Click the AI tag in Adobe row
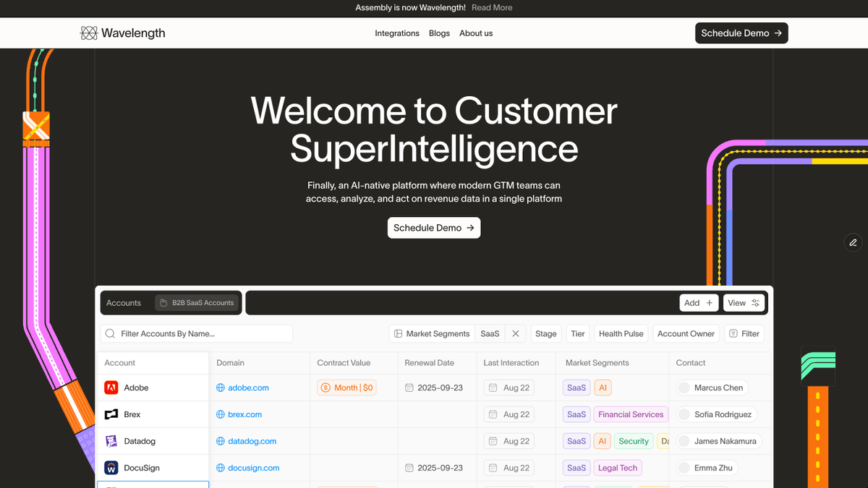The height and width of the screenshot is (488, 868). click(x=603, y=388)
